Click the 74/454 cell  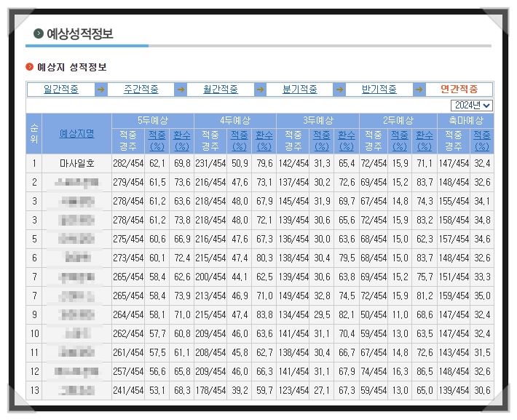374,371
